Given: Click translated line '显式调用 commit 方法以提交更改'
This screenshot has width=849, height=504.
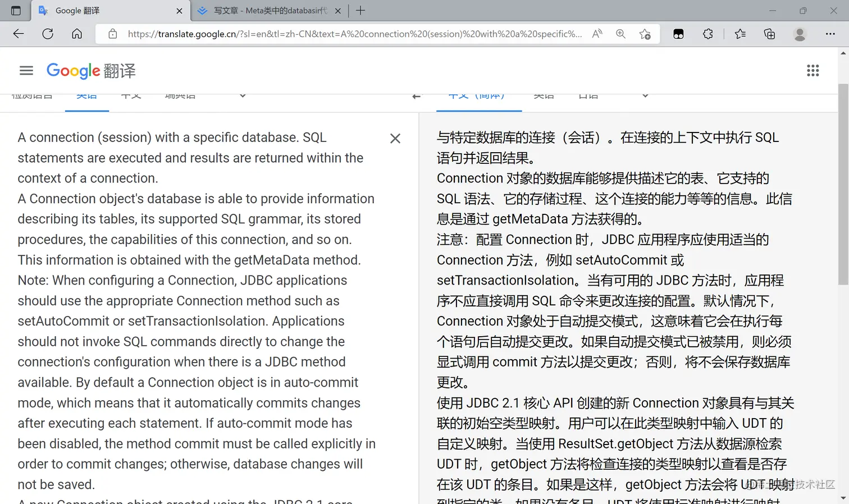Looking at the screenshot, I should tap(614, 362).
